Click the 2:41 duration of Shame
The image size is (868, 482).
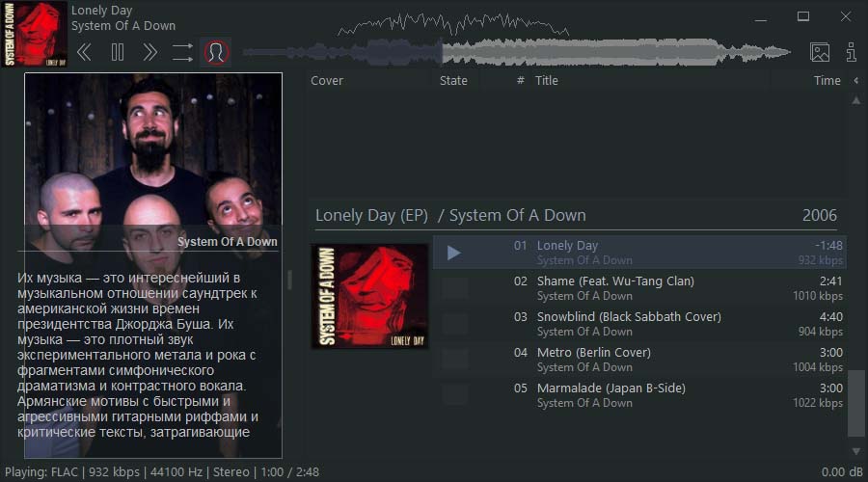coord(831,281)
